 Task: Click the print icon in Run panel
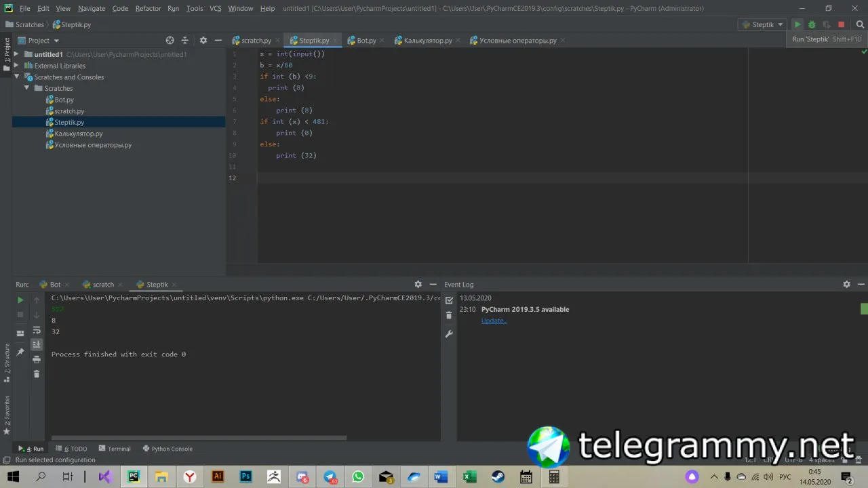tap(37, 359)
